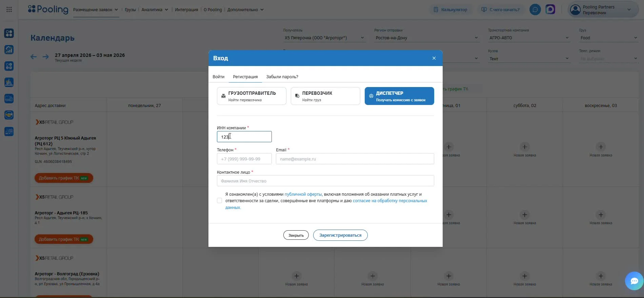This screenshot has width=644, height=298.
Task: Open the round blue chat icon in header
Action: coord(535,9)
